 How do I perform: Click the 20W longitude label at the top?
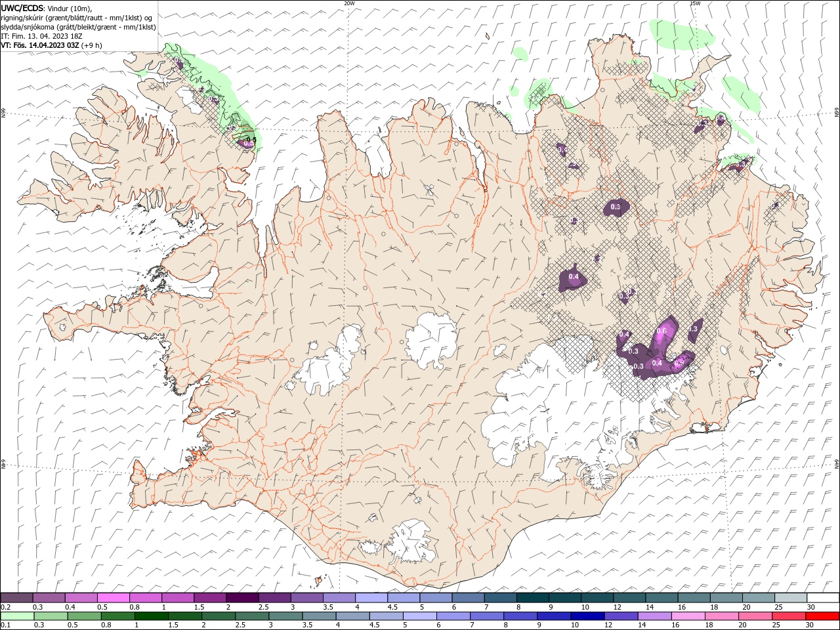349,3
